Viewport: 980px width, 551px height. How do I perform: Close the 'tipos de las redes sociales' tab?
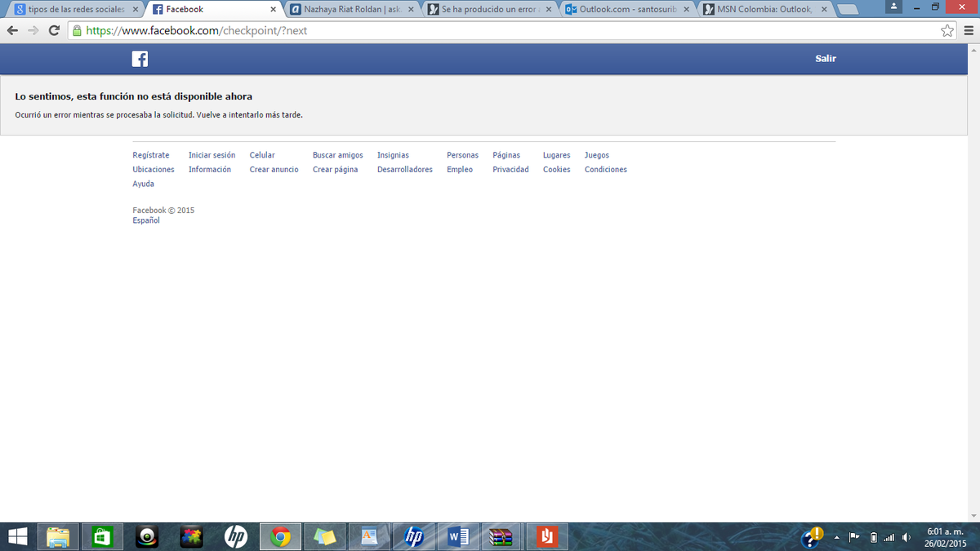coord(136,10)
